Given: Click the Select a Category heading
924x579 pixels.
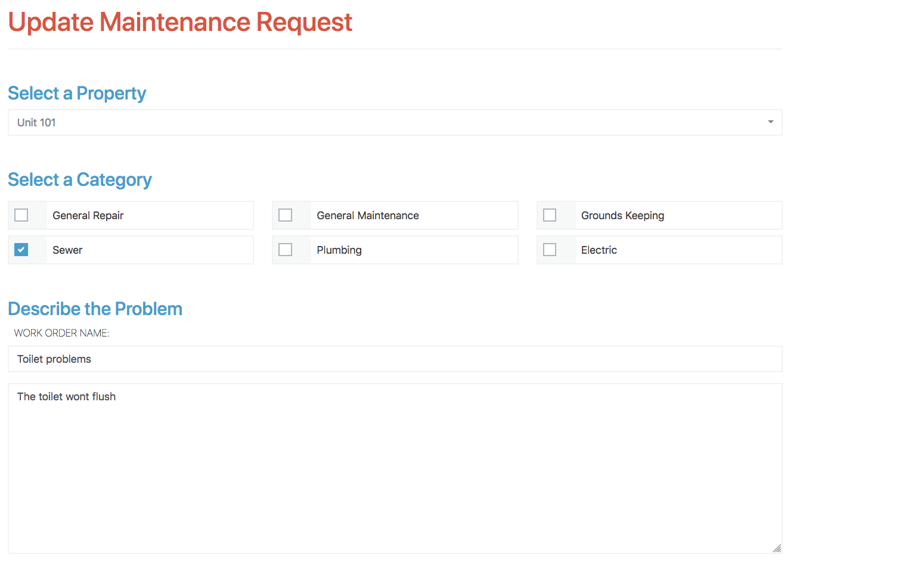Looking at the screenshot, I should [x=80, y=180].
